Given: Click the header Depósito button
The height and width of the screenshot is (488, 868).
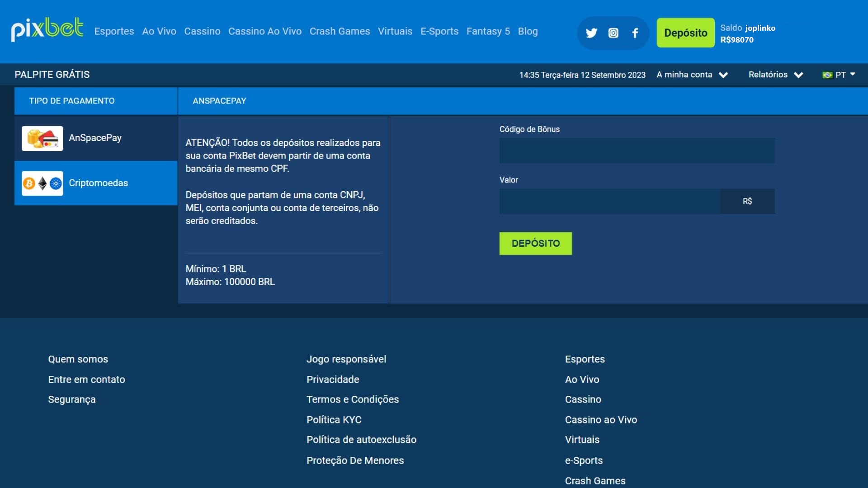Looking at the screenshot, I should coord(685,33).
